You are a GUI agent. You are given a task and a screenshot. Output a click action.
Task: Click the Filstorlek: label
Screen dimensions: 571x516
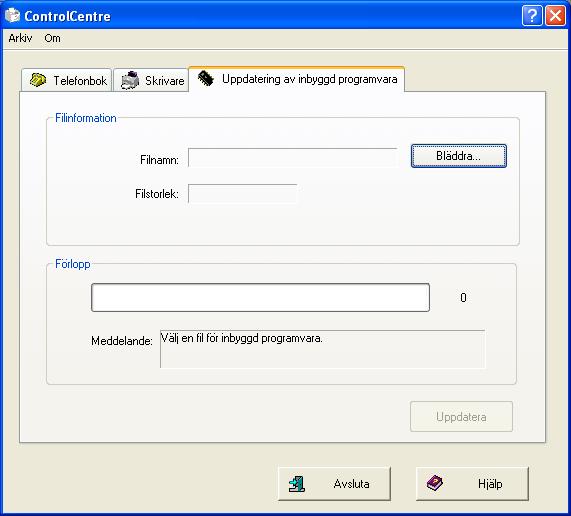coord(157,194)
